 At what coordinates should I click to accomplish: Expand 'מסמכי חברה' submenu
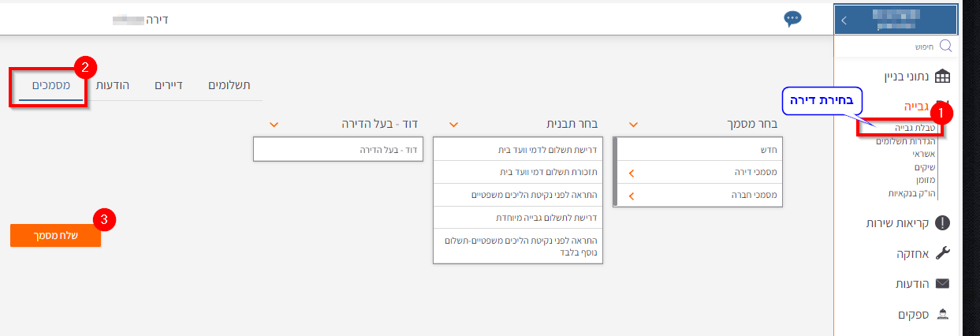pyautogui.click(x=631, y=195)
